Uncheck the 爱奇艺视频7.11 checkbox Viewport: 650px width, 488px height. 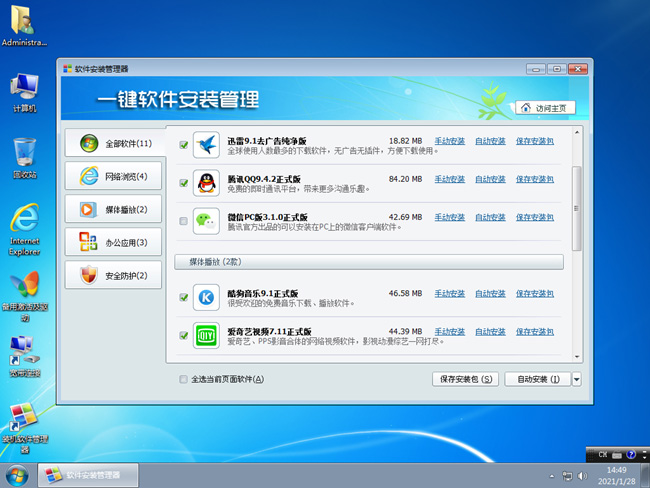184,335
